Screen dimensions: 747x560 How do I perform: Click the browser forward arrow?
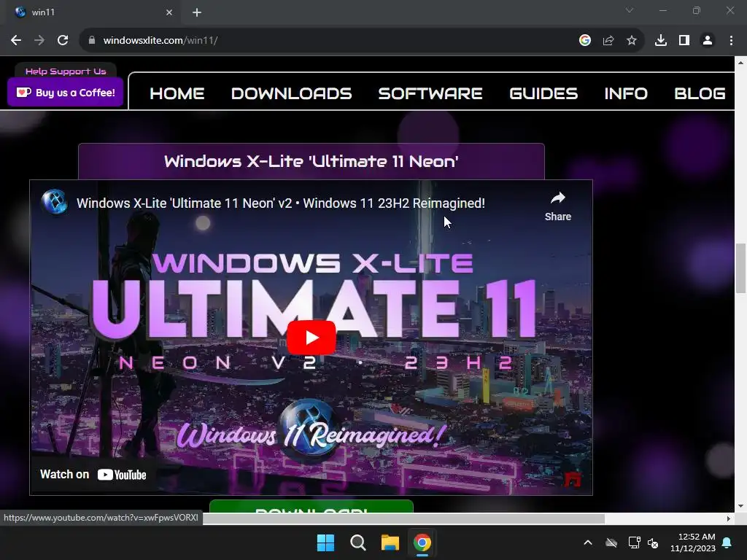click(x=39, y=41)
